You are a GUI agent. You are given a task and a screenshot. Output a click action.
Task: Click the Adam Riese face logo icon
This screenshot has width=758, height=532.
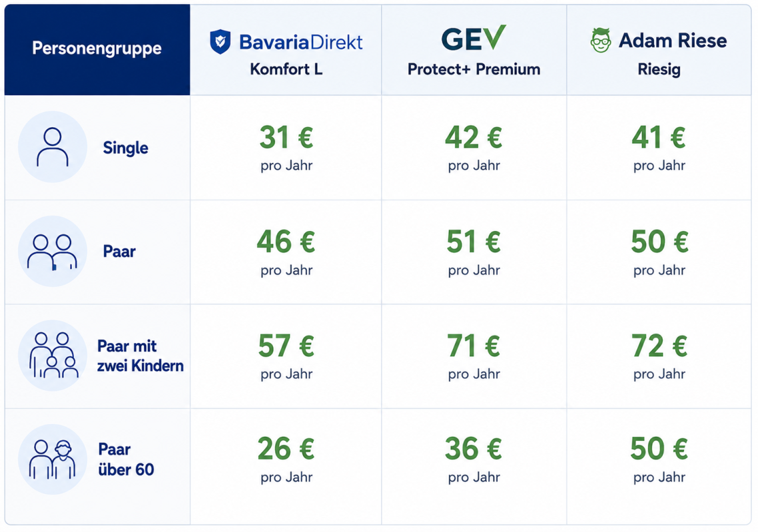coord(600,40)
